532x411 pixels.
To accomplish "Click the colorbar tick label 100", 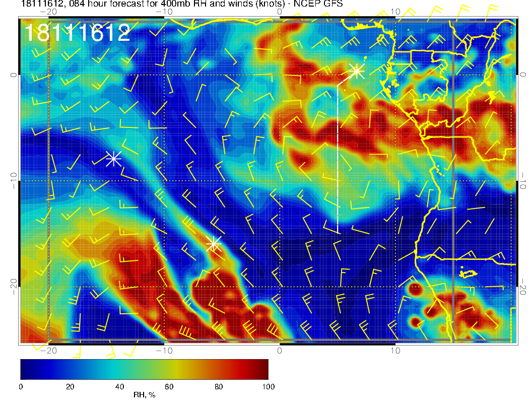I will (x=268, y=387).
